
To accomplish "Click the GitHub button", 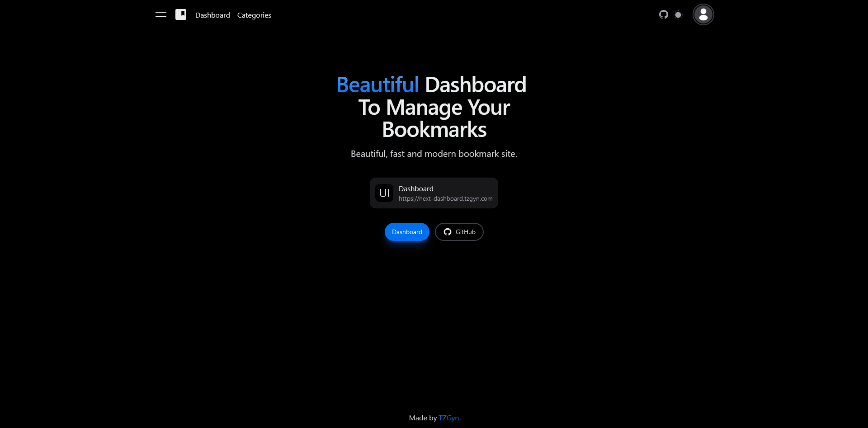I will tap(459, 231).
